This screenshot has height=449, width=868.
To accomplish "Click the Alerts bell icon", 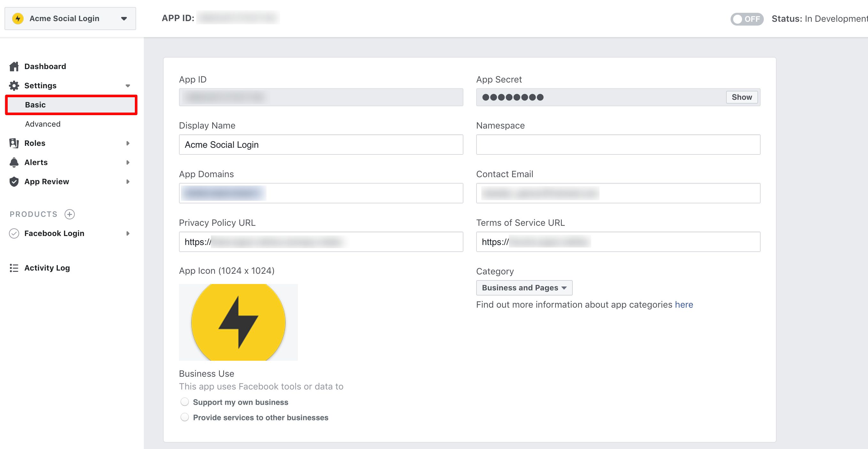I will coord(14,162).
